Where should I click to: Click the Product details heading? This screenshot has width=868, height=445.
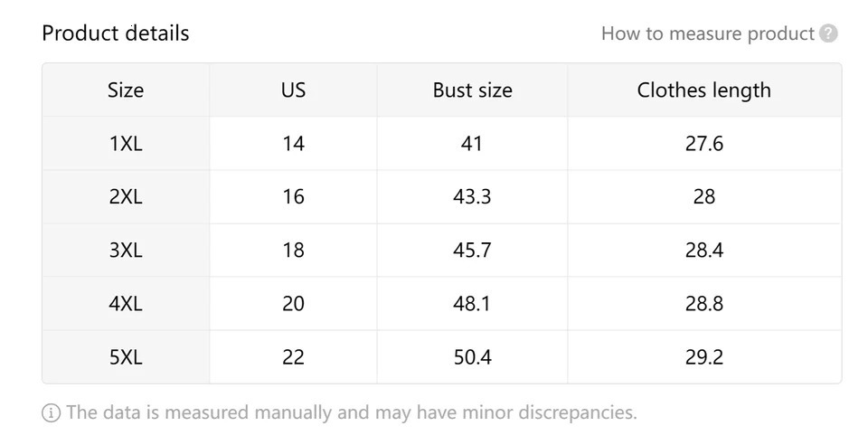coord(116,33)
